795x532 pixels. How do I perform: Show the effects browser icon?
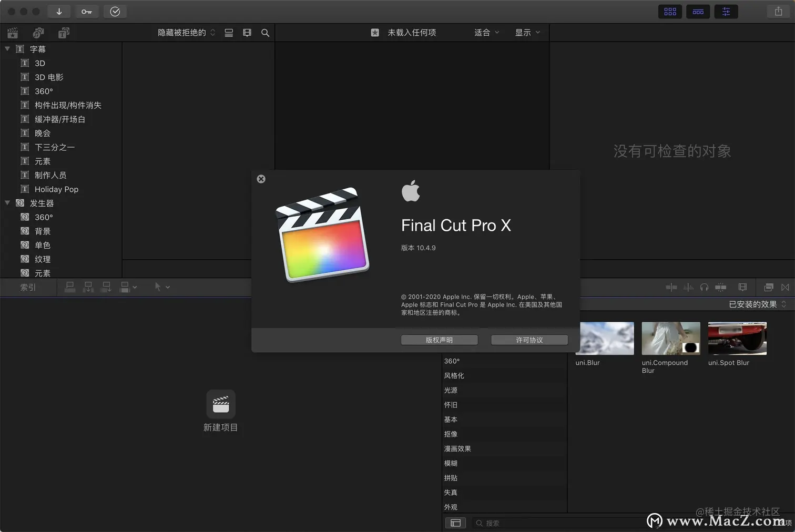pyautogui.click(x=768, y=287)
